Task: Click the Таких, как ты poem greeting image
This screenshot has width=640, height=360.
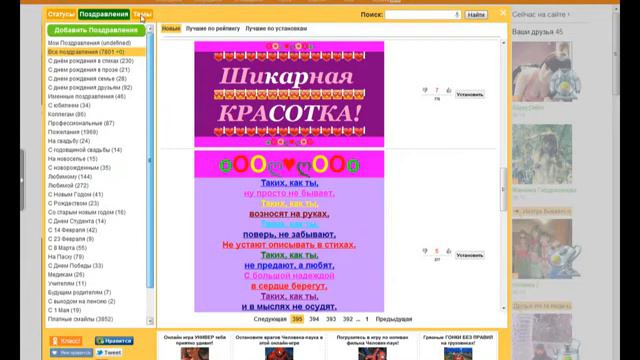Action: [289, 231]
